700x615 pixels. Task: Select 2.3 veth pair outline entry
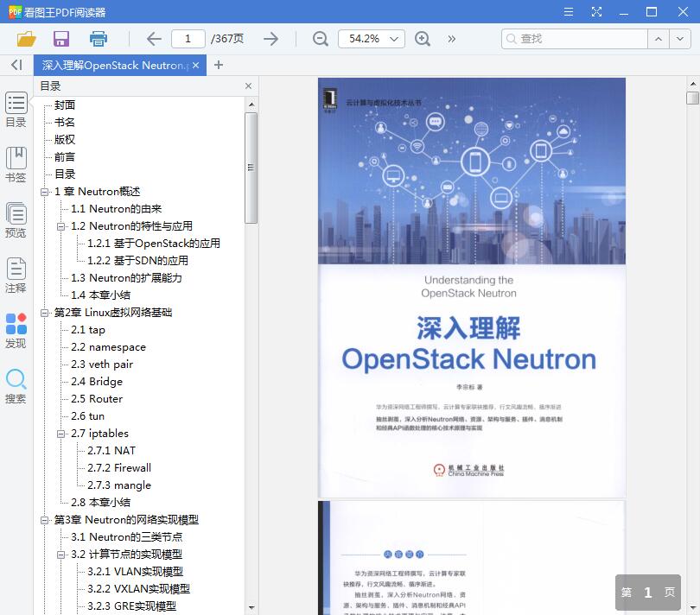click(102, 365)
